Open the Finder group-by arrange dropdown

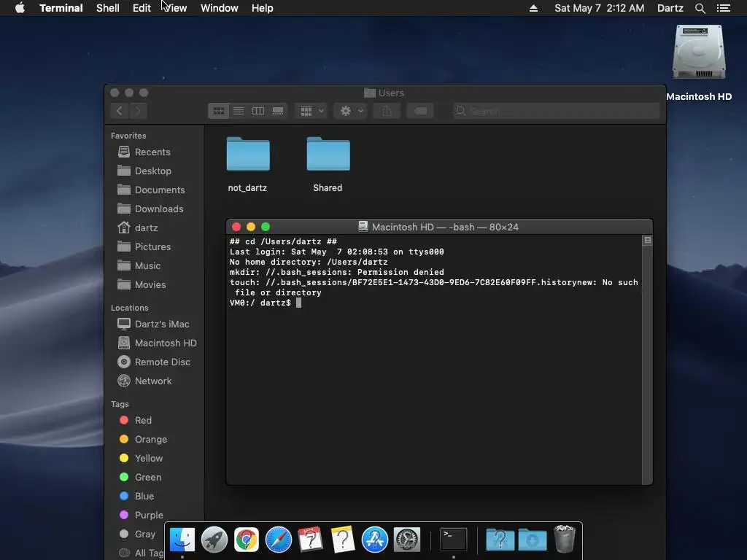coord(311,111)
